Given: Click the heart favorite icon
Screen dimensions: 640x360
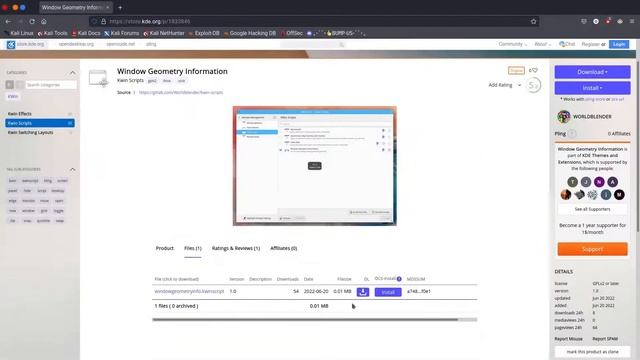Looking at the screenshot, I should point(535,70).
